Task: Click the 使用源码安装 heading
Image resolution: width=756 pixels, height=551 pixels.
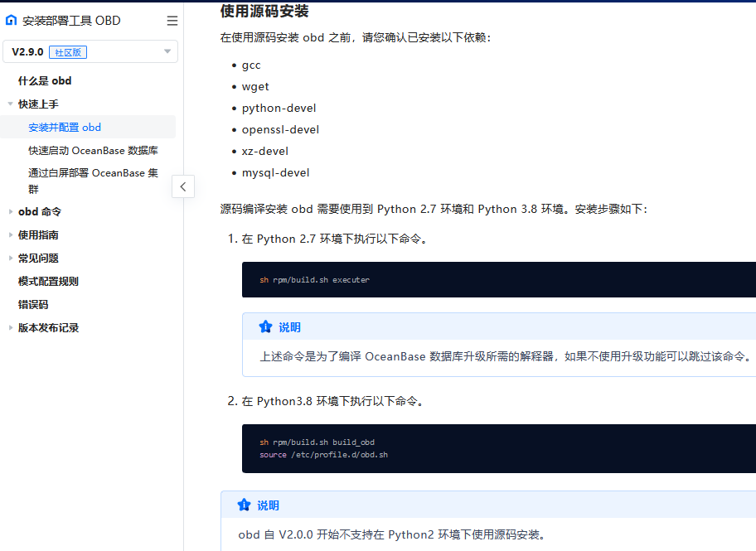Action: (264, 11)
